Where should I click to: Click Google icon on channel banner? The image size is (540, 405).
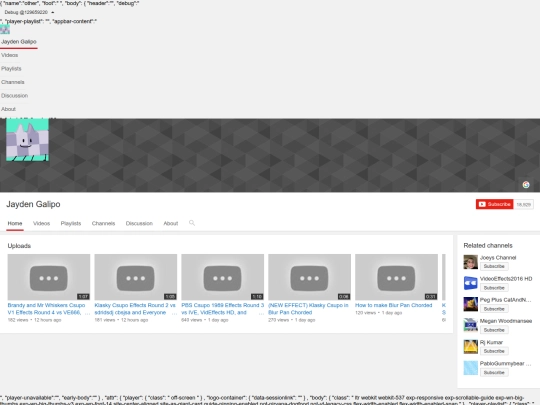[x=526, y=185]
